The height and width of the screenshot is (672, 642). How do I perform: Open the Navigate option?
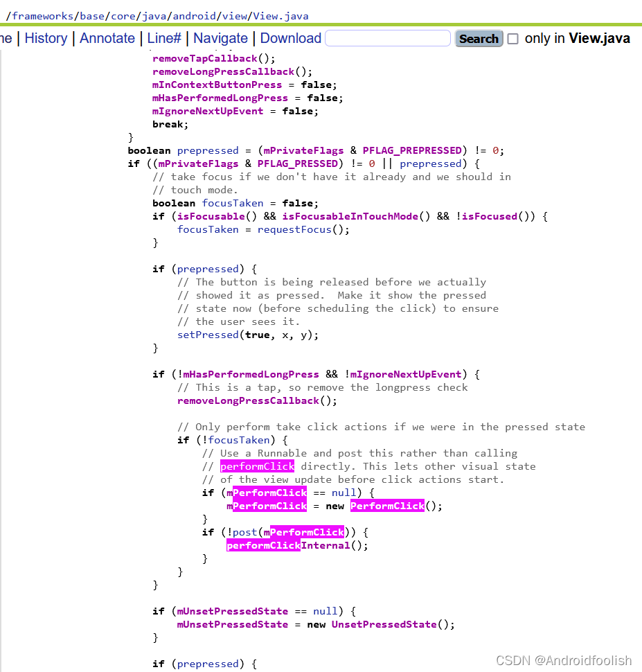220,38
